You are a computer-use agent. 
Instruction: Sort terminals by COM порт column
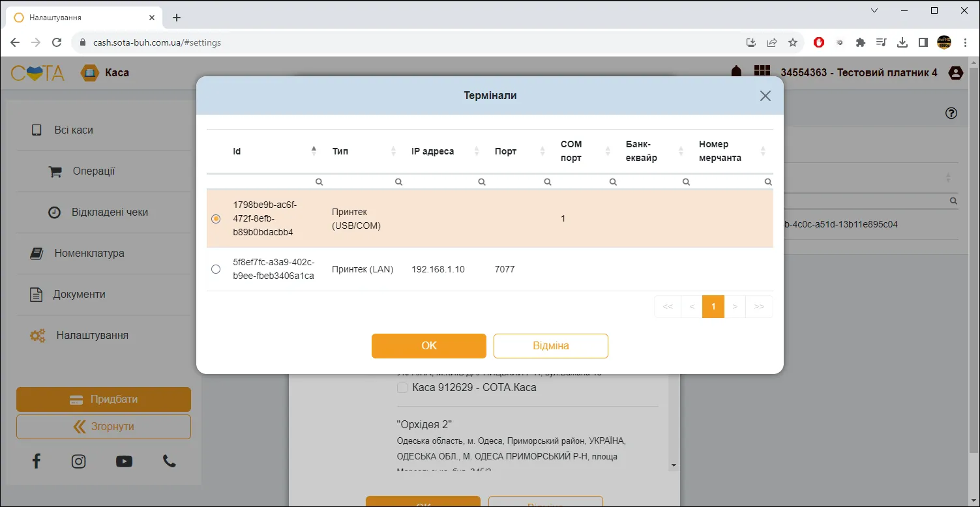coord(608,151)
